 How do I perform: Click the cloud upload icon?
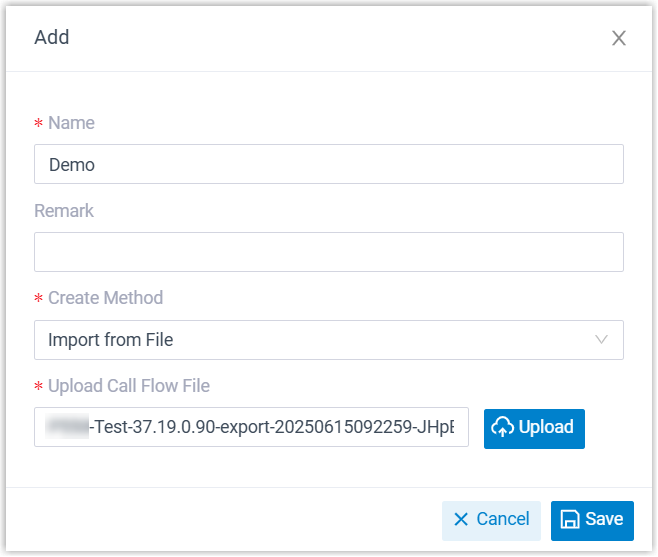pos(503,428)
